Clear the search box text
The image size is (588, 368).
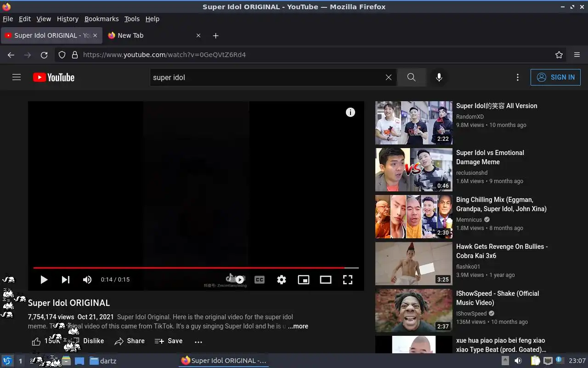389,77
